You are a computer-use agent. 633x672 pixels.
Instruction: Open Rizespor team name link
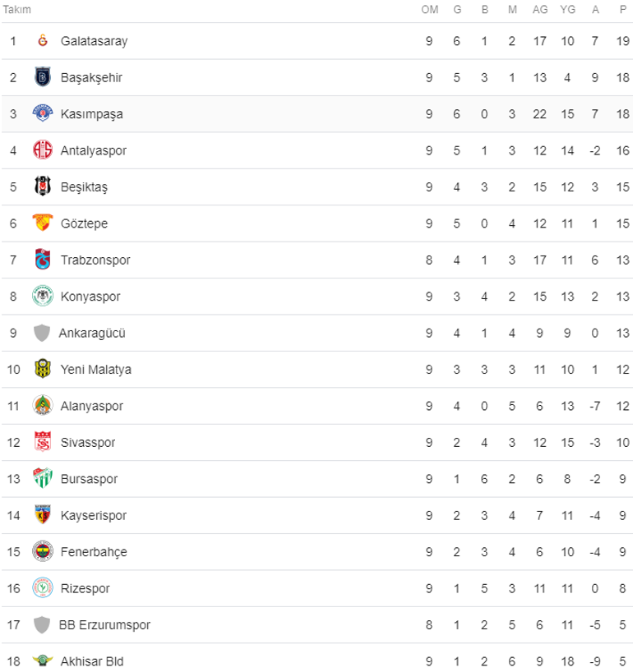85,588
